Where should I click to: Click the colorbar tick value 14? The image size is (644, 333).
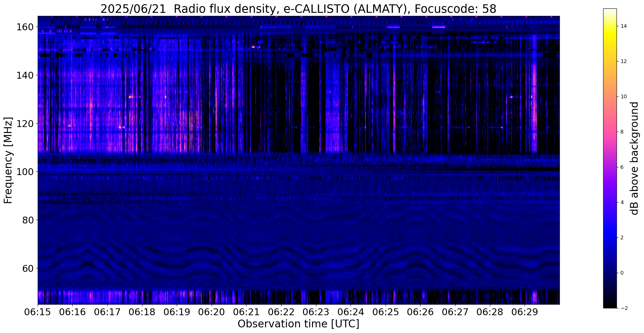click(624, 26)
